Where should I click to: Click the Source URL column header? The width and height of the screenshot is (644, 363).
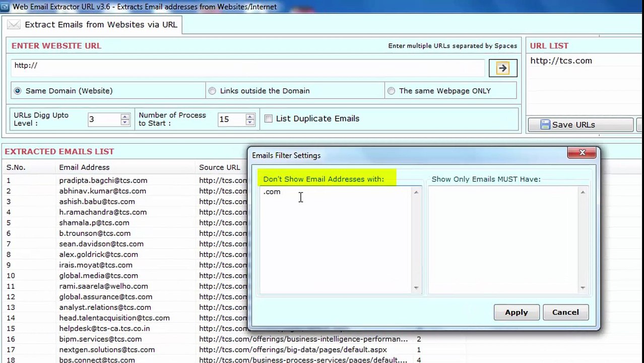pyautogui.click(x=219, y=167)
